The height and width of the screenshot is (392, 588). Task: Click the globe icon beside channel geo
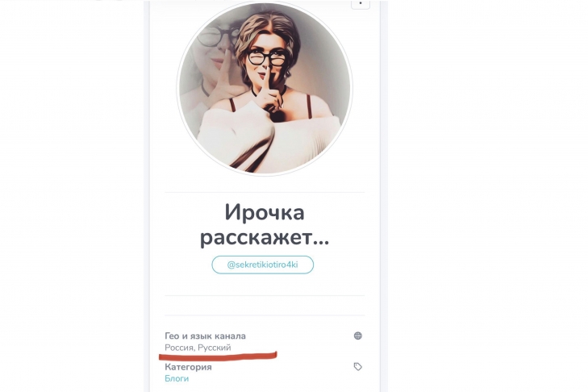click(x=358, y=336)
